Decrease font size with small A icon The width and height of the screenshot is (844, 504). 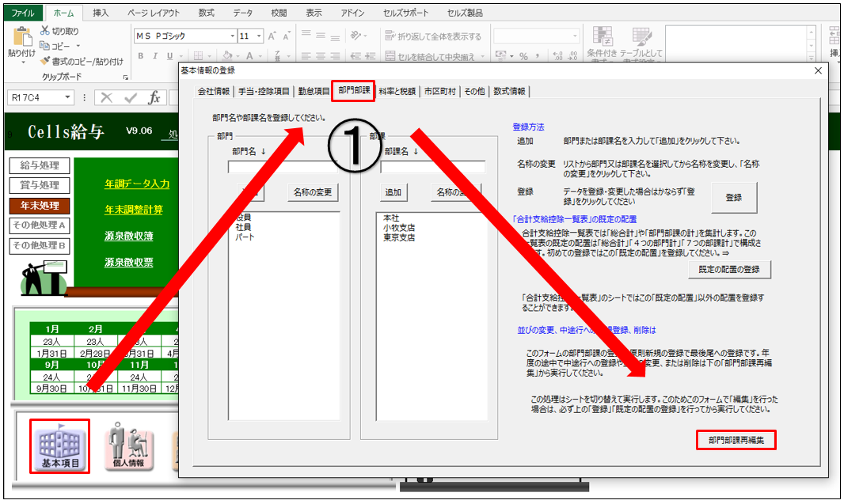(286, 36)
